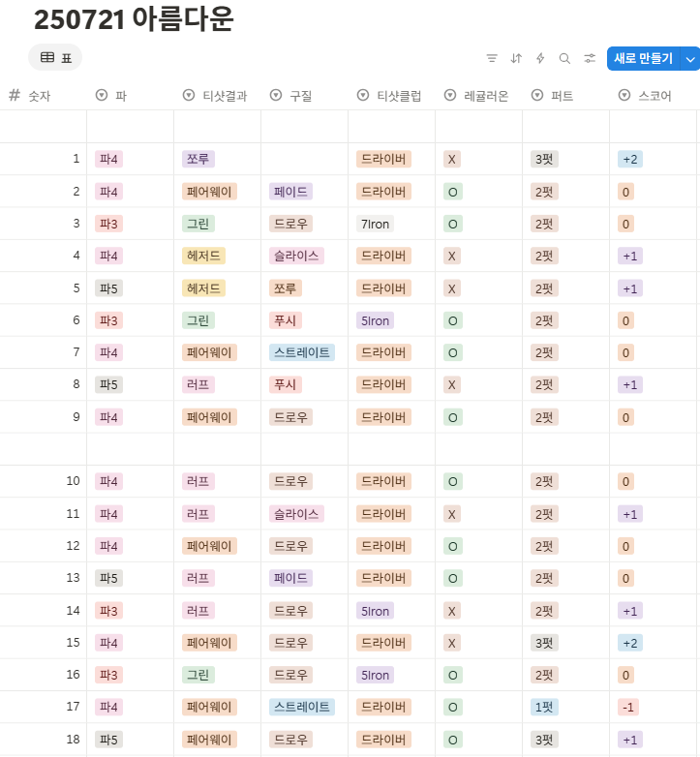
Task: Open the 레귤러온 column header menu
Action: (x=479, y=96)
